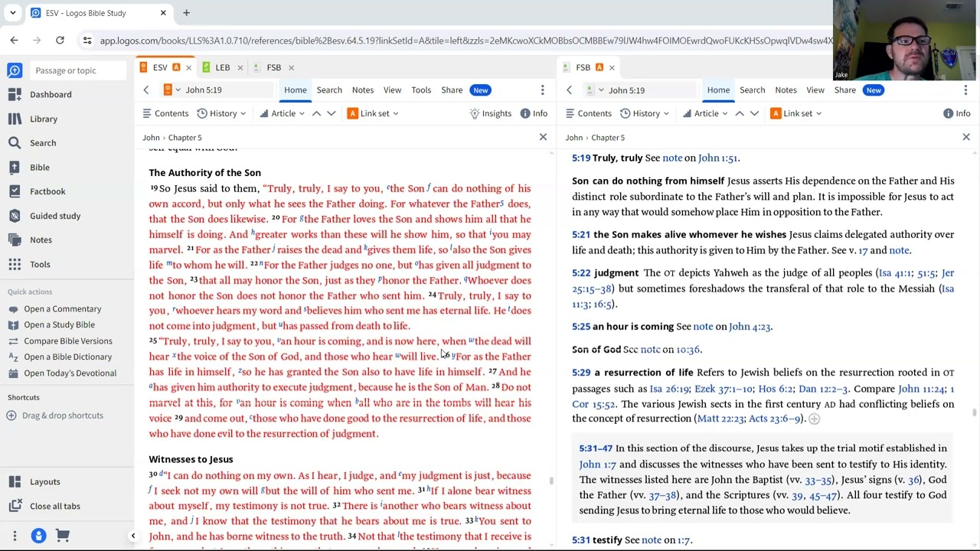This screenshot has height=551, width=980.
Task: Open View menu in ESV panel
Action: click(392, 90)
